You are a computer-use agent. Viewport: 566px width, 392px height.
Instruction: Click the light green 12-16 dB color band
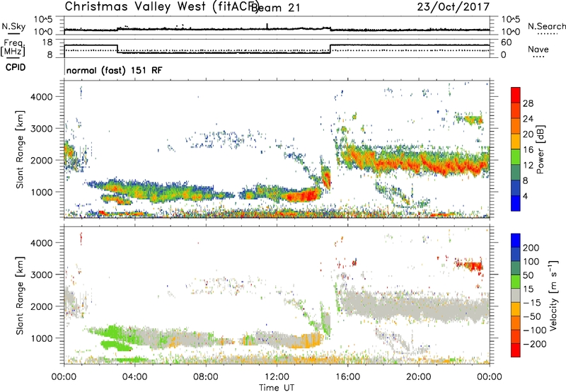tap(516, 157)
